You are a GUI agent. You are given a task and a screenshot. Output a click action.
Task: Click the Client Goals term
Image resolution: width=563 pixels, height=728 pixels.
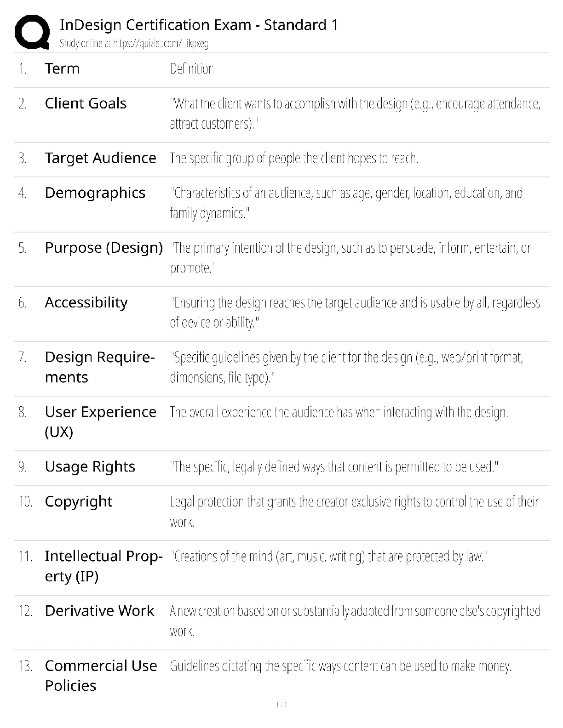tap(86, 103)
